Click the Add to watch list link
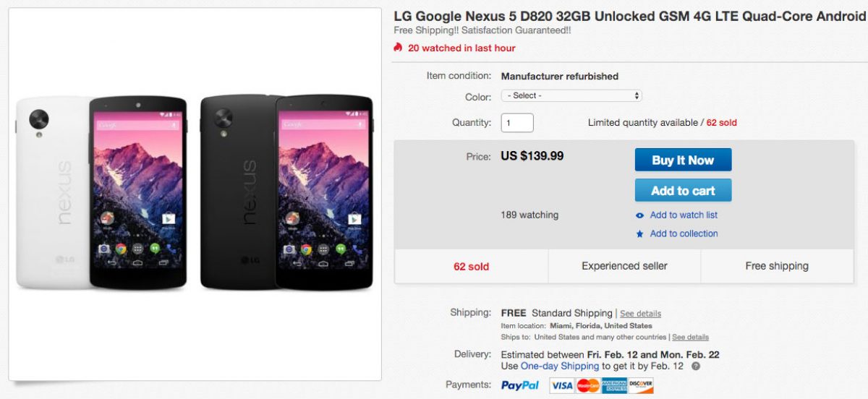Image resolution: width=868 pixels, height=399 pixels. (684, 215)
